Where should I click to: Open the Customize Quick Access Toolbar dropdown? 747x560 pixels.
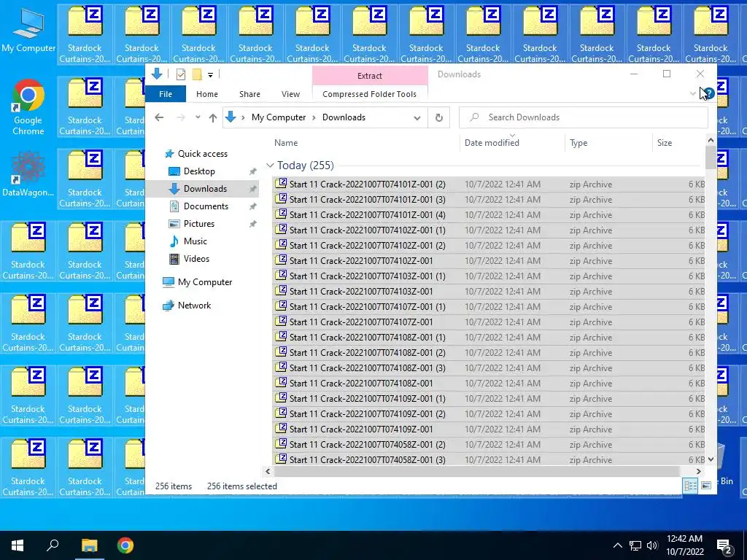[x=210, y=75]
